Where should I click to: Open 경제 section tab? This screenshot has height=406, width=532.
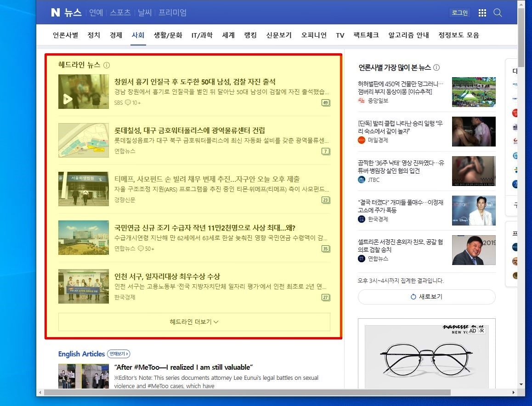click(116, 35)
